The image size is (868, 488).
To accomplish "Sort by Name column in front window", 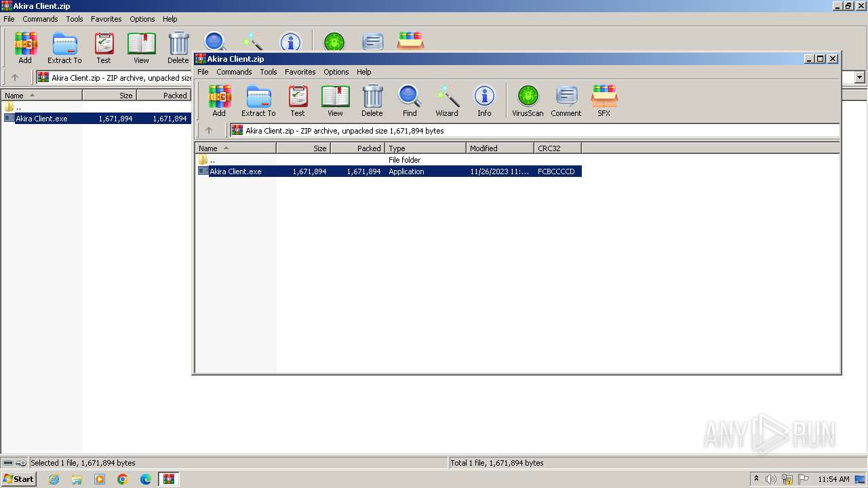I will 235,148.
